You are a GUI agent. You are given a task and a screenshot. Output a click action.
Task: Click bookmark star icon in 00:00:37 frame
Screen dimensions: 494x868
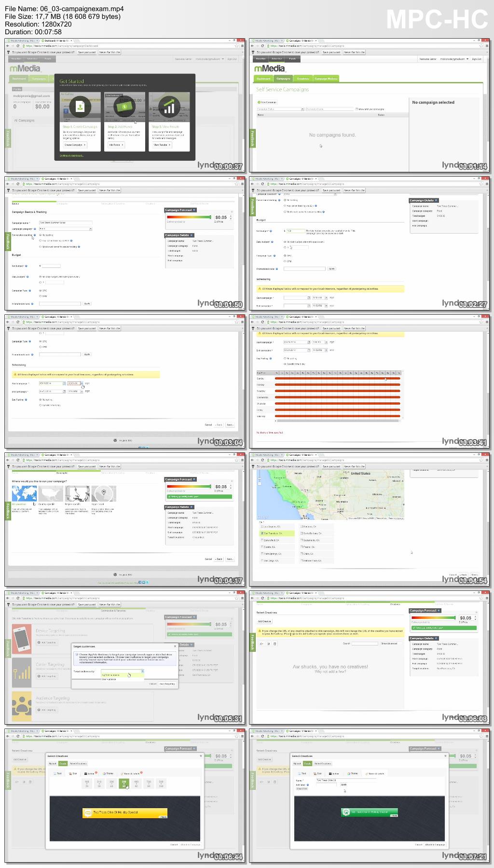pyautogui.click(x=236, y=46)
